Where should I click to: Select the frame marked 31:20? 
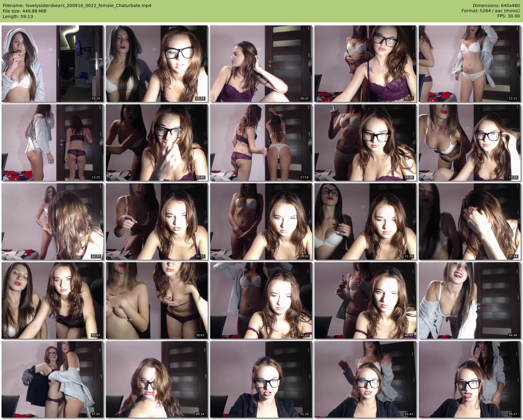(365, 221)
